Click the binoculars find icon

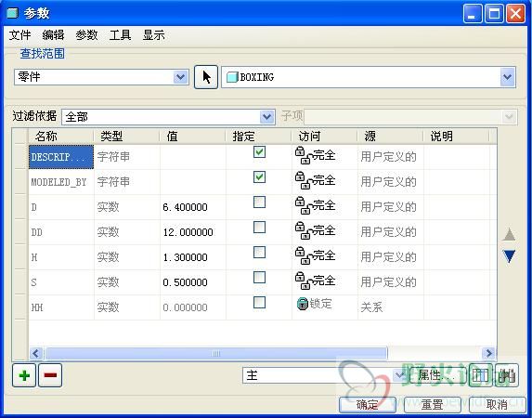507,375
